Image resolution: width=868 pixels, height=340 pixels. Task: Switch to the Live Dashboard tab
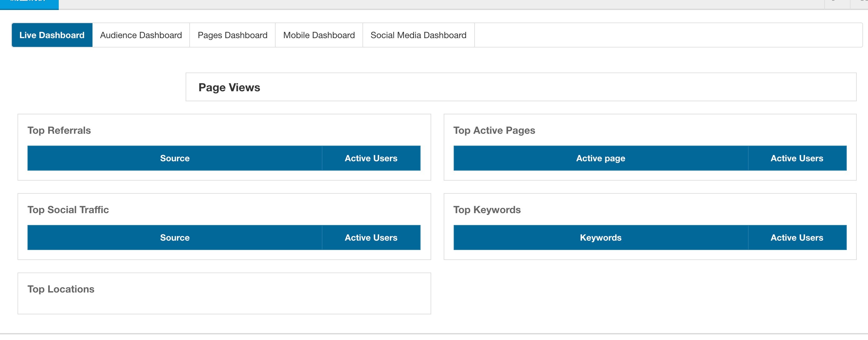tap(52, 35)
